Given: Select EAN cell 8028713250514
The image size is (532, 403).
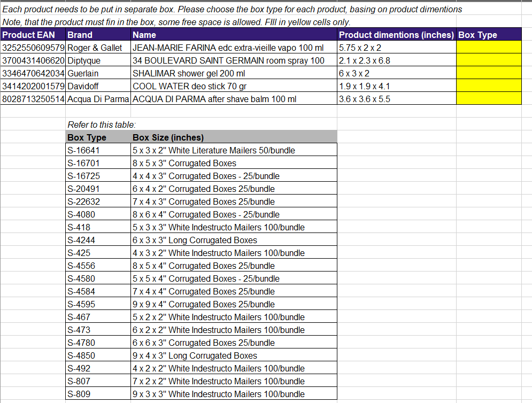Looking at the screenshot, I should [x=33, y=99].
